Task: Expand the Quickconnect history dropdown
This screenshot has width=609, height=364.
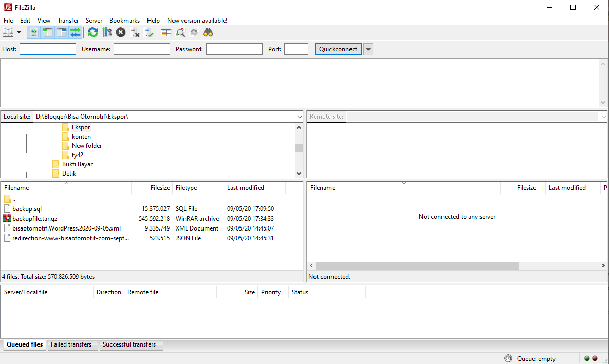Action: point(368,49)
